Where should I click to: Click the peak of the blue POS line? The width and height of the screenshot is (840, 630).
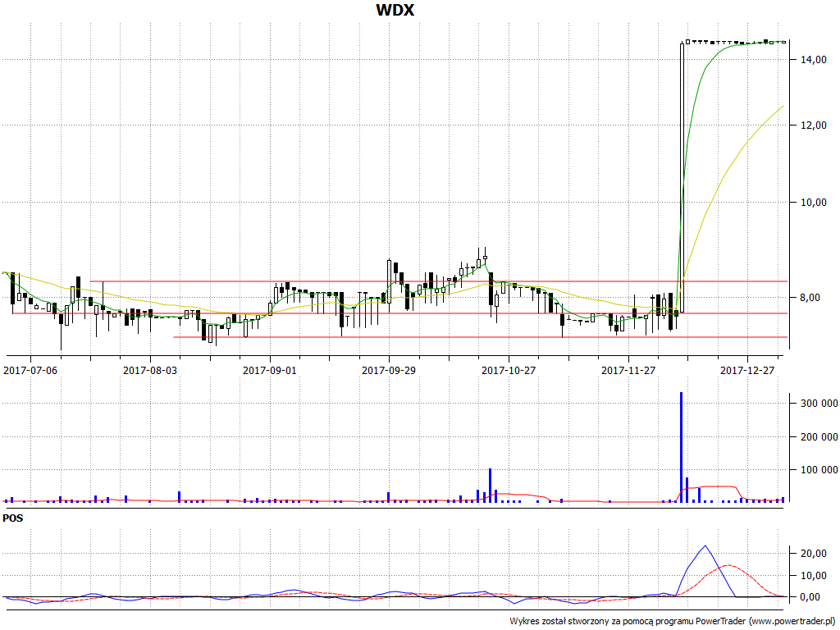[x=705, y=546]
